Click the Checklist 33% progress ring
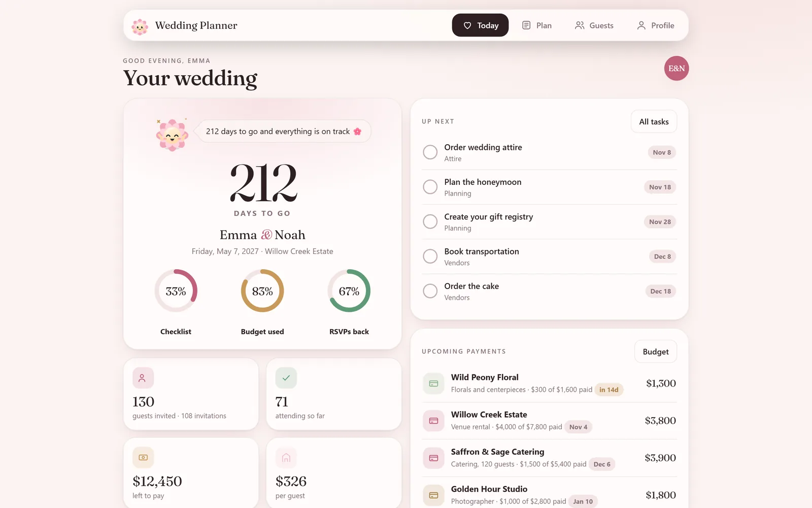Image resolution: width=812 pixels, height=508 pixels. 176,291
